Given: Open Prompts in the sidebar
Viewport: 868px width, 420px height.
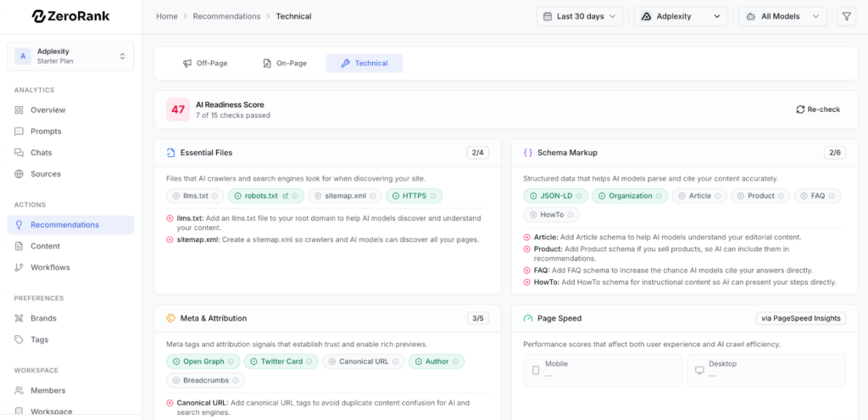Looking at the screenshot, I should pyautogui.click(x=46, y=132).
